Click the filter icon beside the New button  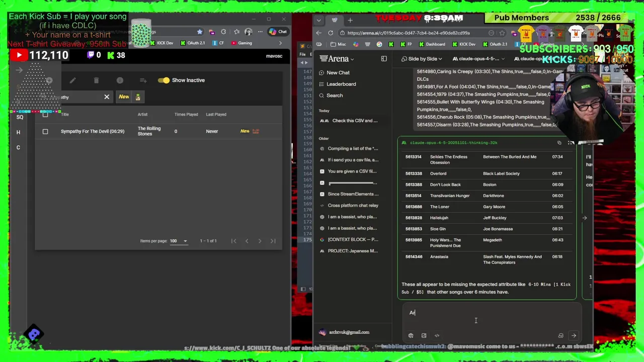coord(138,97)
